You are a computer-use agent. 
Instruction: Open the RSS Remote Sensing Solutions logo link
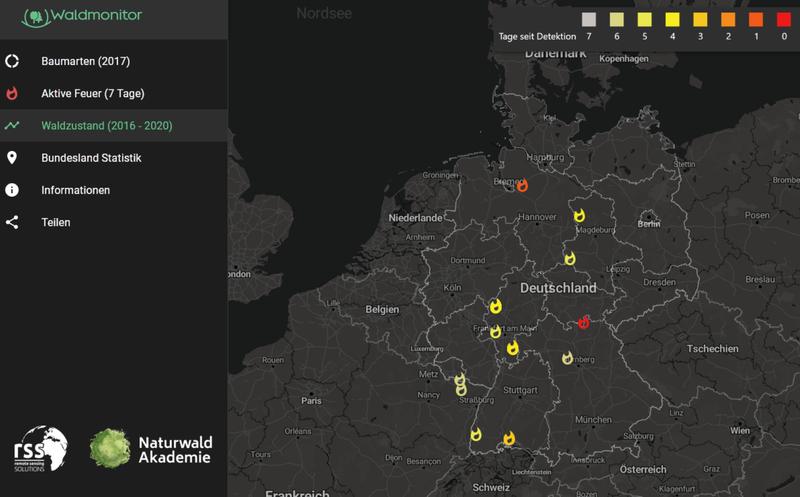coord(40,449)
